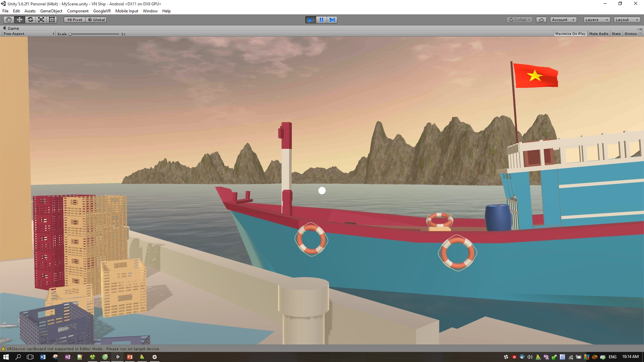Open the Layout dropdown

pyautogui.click(x=627, y=20)
